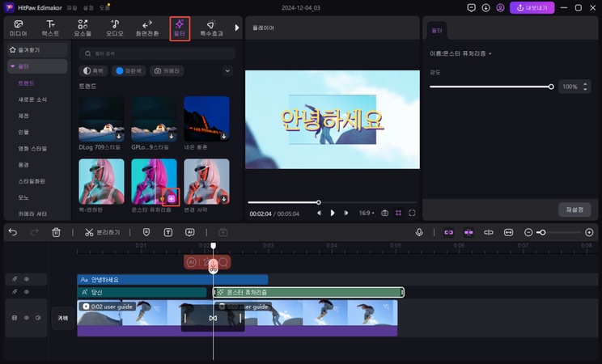Select 영화 스타일 filter category
Screen dimensions: 602x364
point(32,148)
